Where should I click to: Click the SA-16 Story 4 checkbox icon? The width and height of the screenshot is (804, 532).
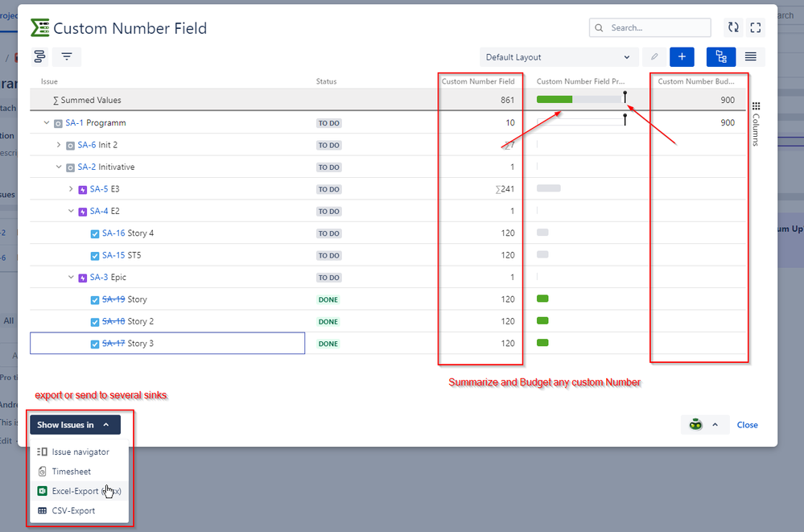pos(95,234)
